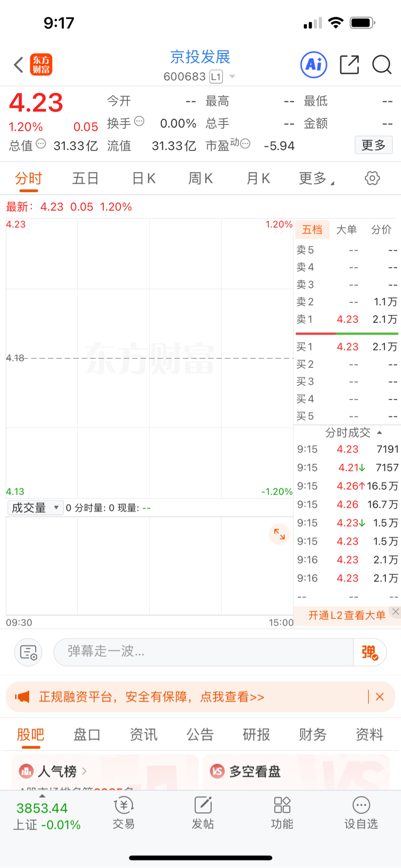Tap the 买1 row at 4.23
This screenshot has height=868, width=401.
[347, 347]
